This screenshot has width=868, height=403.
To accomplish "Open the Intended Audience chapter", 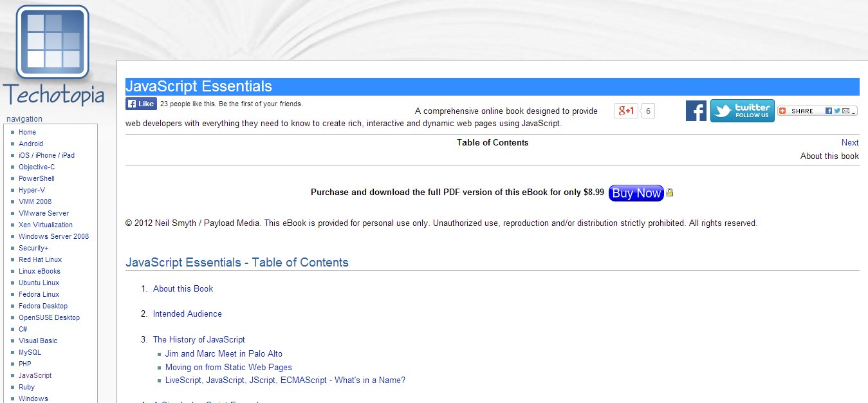I will (x=187, y=314).
